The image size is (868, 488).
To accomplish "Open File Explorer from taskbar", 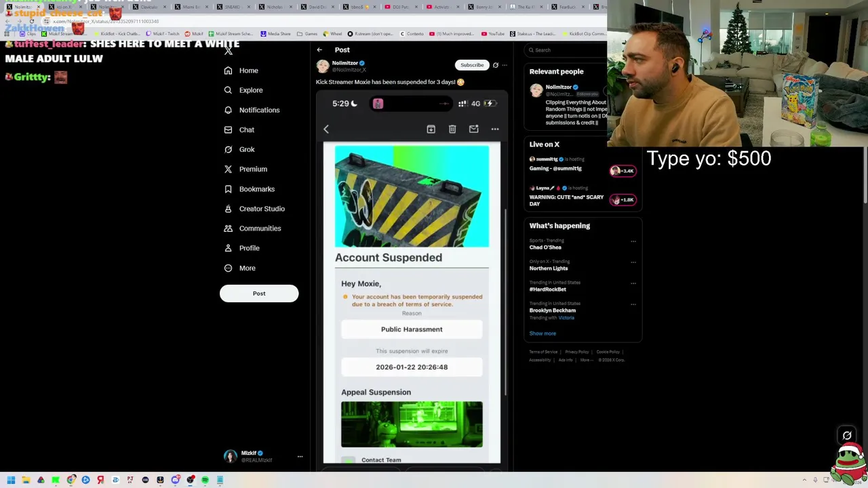I will point(26,480).
